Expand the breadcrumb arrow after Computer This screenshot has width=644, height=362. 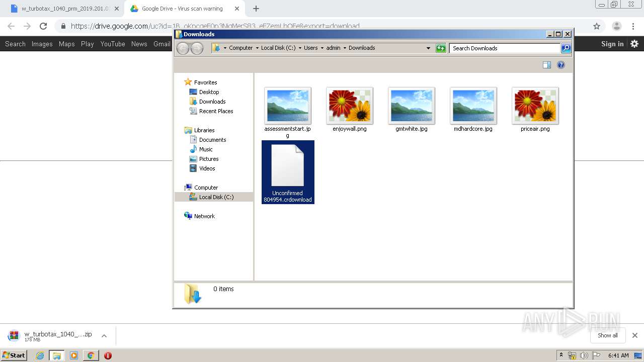point(257,48)
